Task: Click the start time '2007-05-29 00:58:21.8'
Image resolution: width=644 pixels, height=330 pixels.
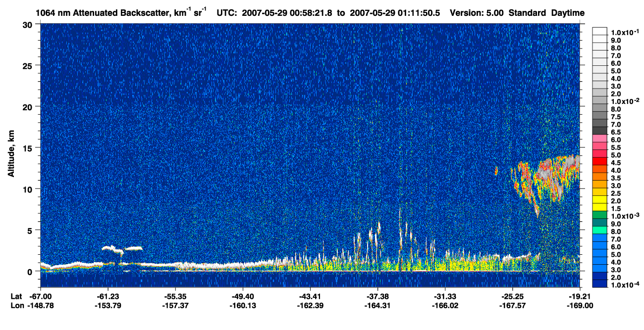Action: coord(287,13)
